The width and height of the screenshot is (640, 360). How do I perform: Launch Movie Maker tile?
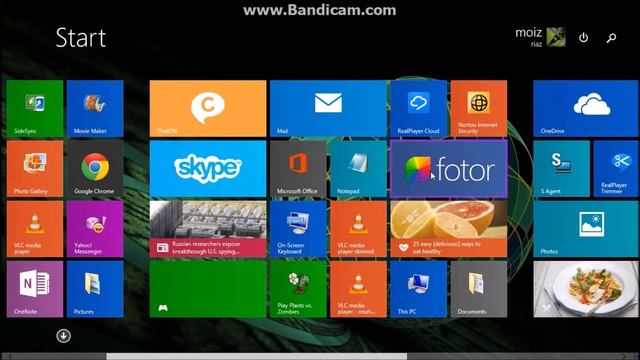pos(95,109)
